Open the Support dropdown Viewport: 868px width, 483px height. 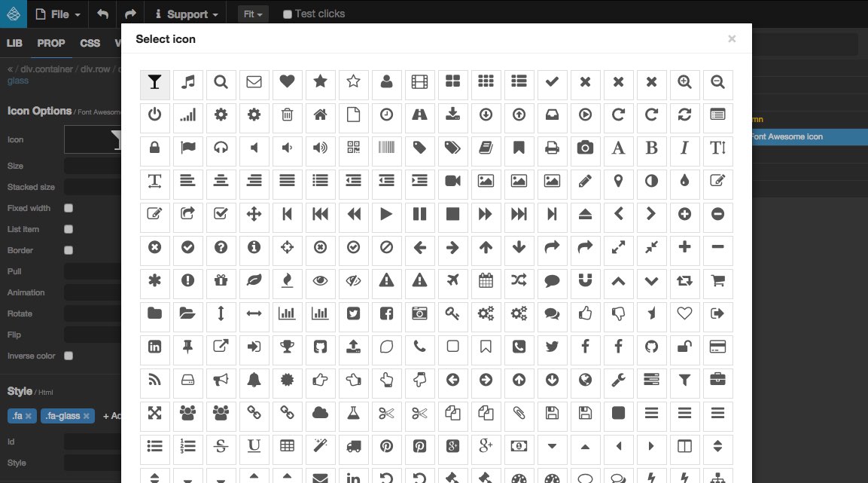[184, 14]
